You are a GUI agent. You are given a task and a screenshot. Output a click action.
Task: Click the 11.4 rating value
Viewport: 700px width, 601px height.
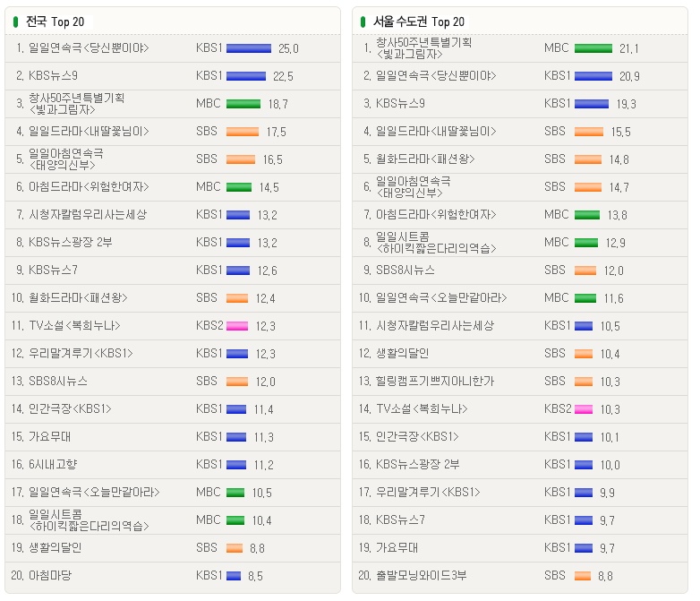[263, 409]
